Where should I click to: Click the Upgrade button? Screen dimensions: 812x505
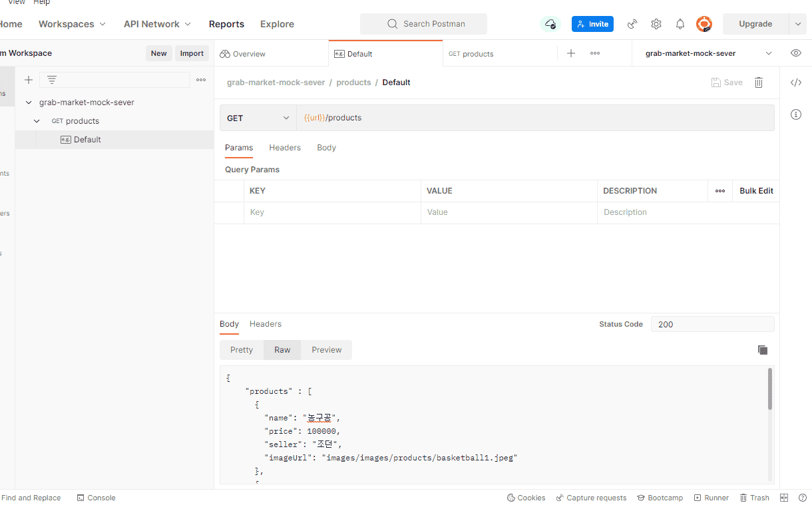755,24
